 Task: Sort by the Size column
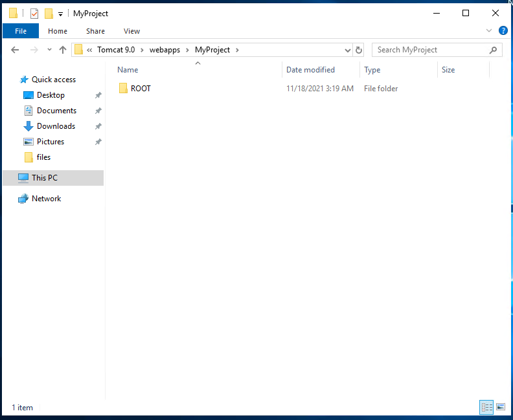[x=448, y=70]
